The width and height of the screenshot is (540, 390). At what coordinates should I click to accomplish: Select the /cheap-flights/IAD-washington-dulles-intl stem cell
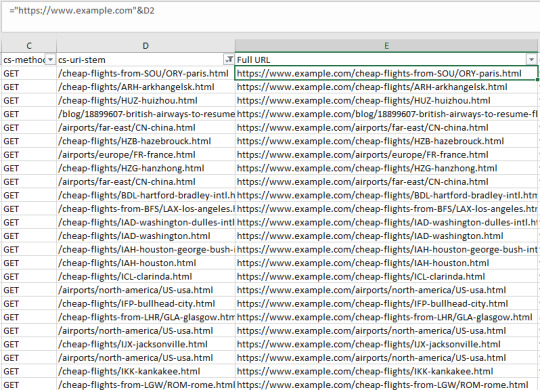click(x=146, y=223)
